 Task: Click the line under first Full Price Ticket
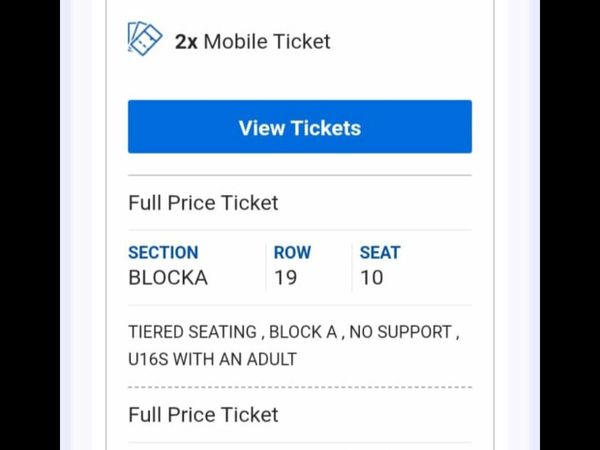pos(300,230)
